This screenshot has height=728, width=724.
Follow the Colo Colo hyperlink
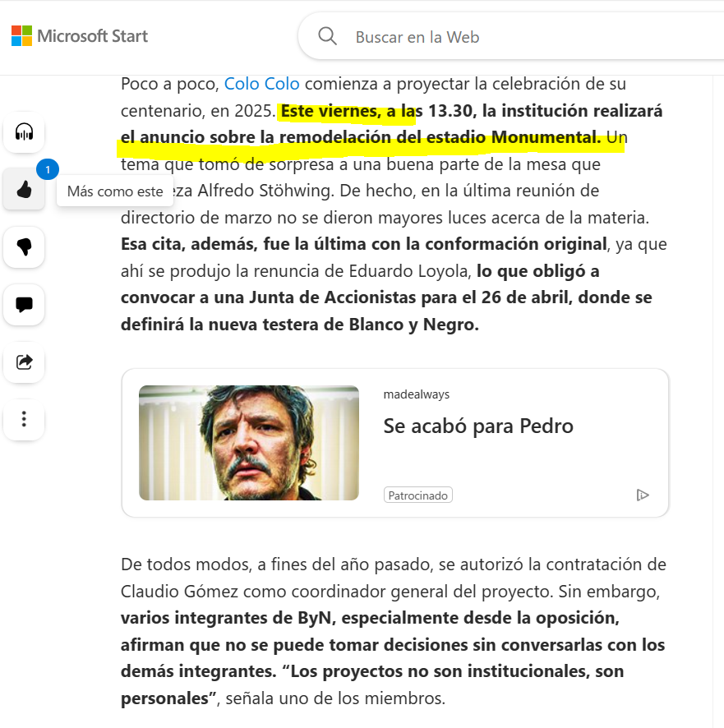[x=262, y=84]
